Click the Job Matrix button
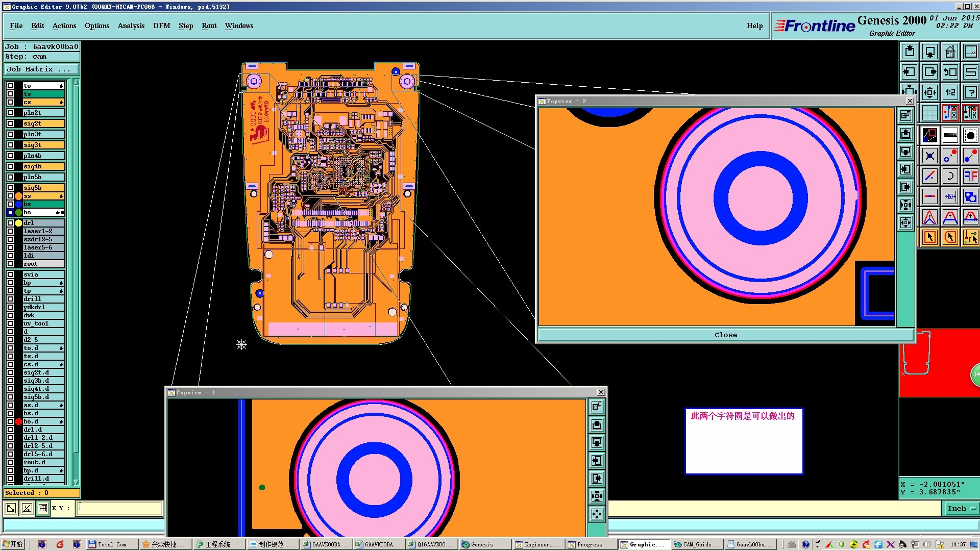Image resolution: width=980 pixels, height=551 pixels. (x=42, y=69)
